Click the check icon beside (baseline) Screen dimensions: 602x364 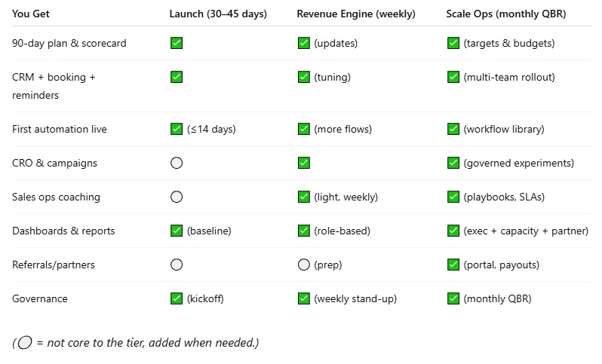click(x=177, y=231)
